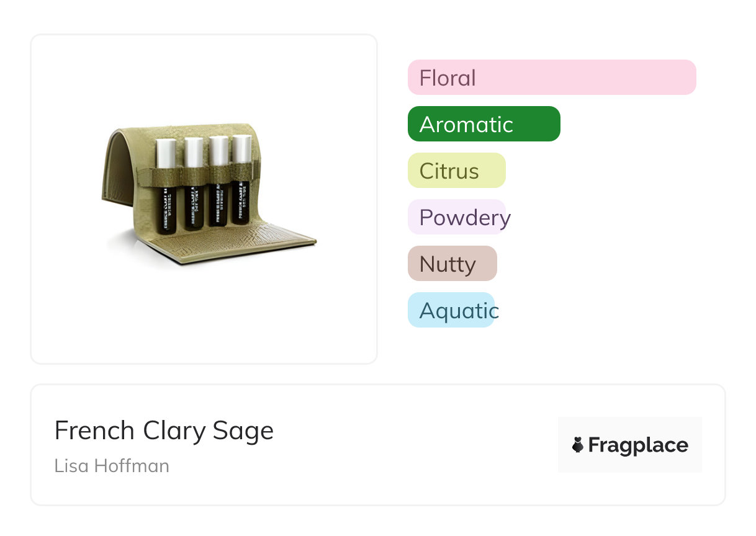Click the Lisa Hoffman brand name
Image resolution: width=756 pixels, height=536 pixels.
click(x=112, y=465)
